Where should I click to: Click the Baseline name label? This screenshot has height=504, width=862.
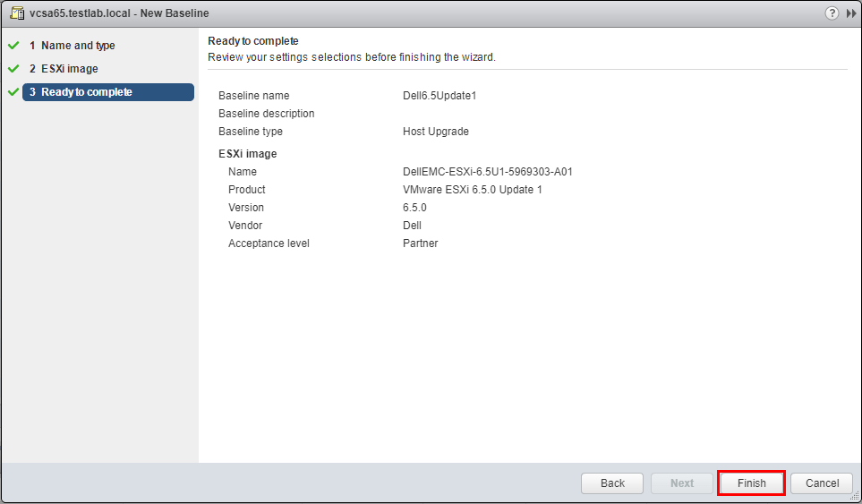[x=253, y=96]
